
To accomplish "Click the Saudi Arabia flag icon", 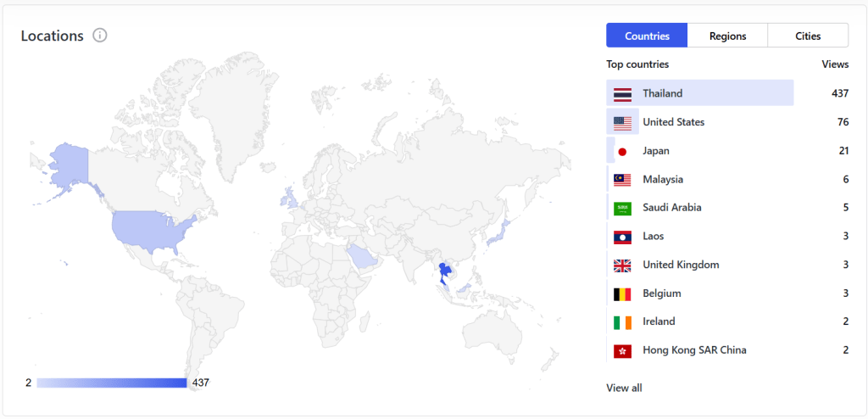I will [x=622, y=208].
